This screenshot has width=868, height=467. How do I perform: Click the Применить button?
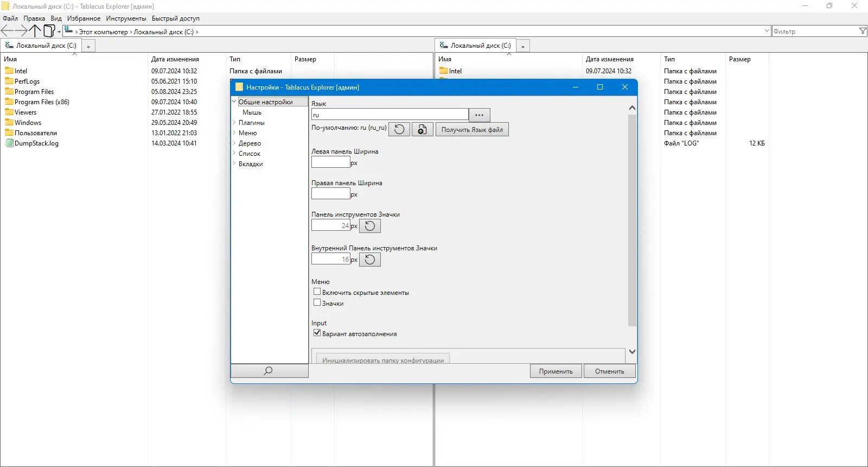tap(556, 371)
